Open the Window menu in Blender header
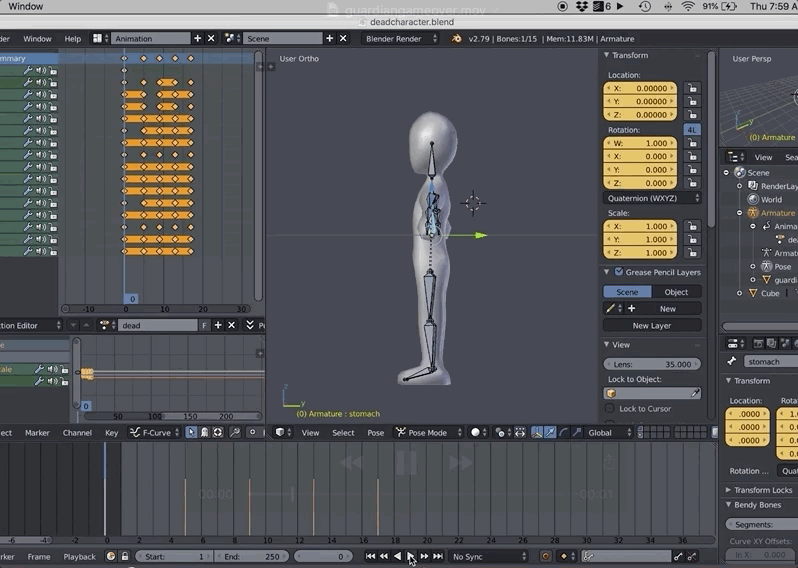The height and width of the screenshot is (568, 798). pyautogui.click(x=37, y=39)
